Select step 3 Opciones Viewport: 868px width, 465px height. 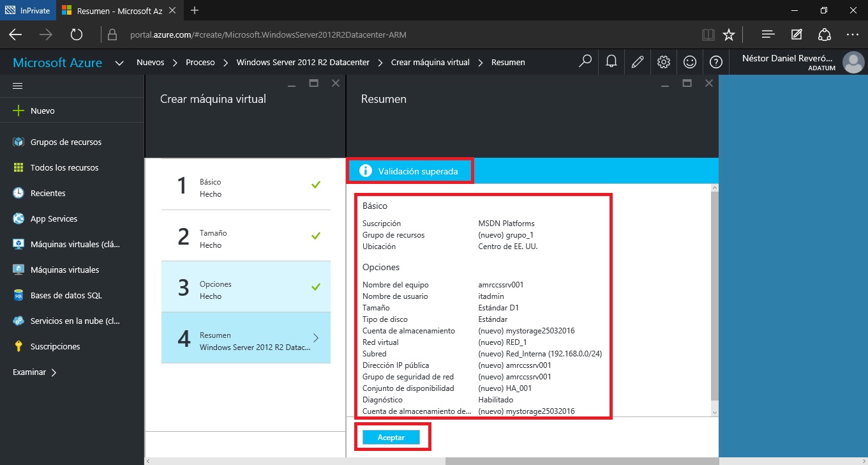pos(246,287)
